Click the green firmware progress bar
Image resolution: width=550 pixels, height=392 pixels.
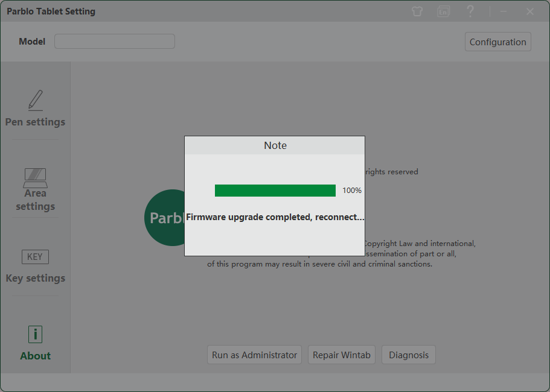tap(275, 191)
